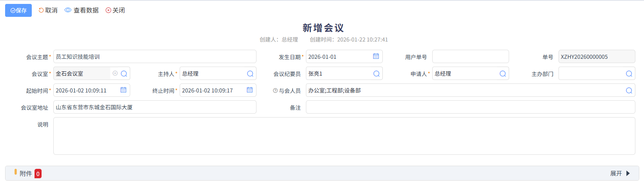Click the 主持人 search magnifier icon
The width and height of the screenshot is (644, 181).
coord(250,74)
